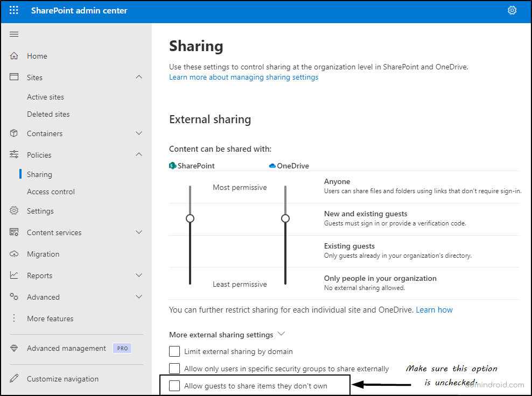This screenshot has height=396, width=532.
Task: Go to Active sites page
Action: click(45, 97)
